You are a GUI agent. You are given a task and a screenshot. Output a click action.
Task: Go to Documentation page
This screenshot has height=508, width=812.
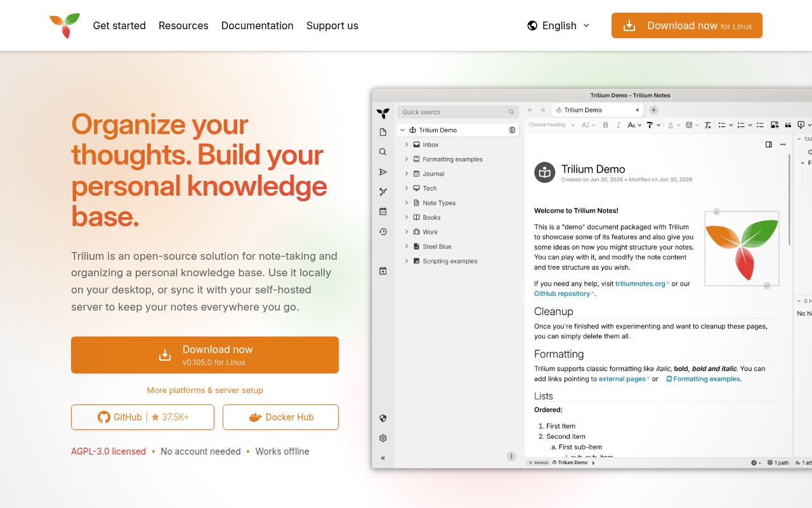[x=258, y=25]
